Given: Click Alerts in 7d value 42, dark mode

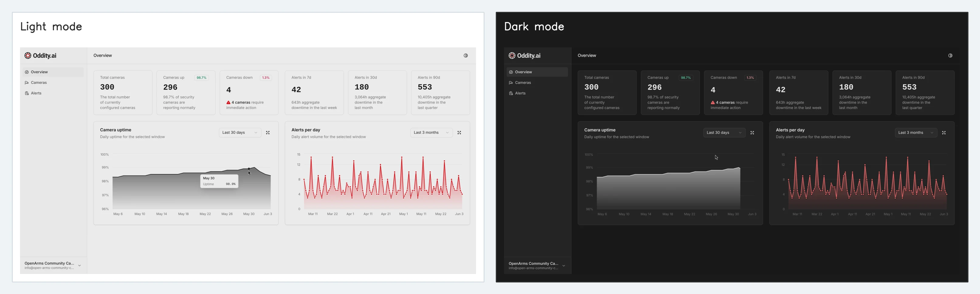Looking at the screenshot, I should click(x=781, y=90).
